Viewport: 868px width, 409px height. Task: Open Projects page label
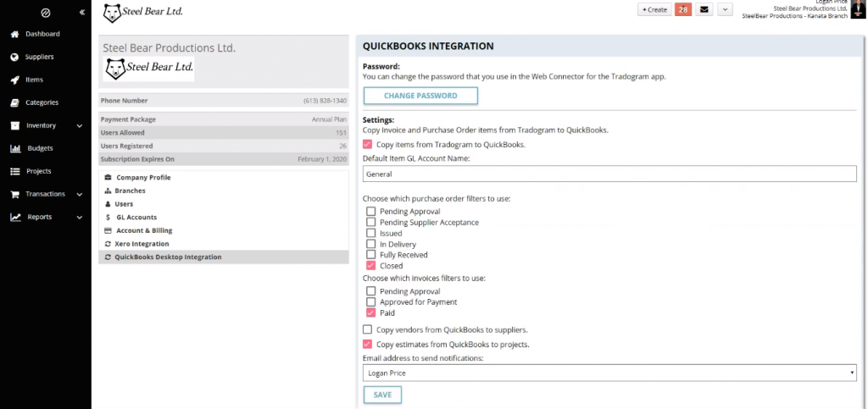pos(39,171)
